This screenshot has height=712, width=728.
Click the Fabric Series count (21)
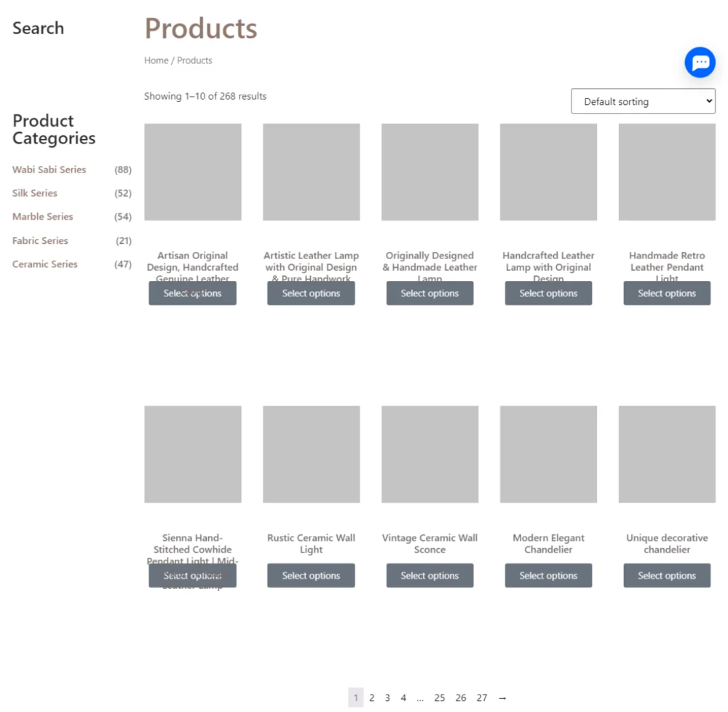point(124,240)
